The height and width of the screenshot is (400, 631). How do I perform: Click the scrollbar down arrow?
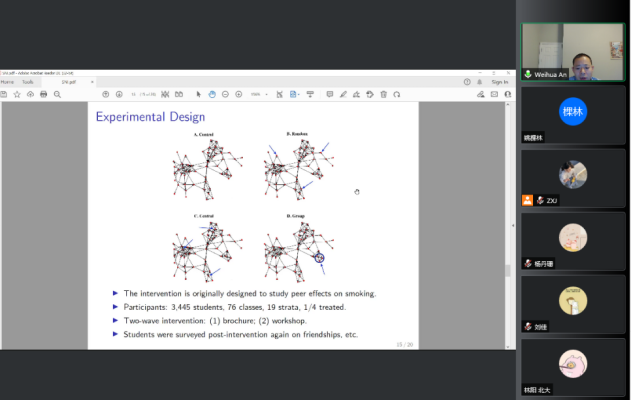point(508,346)
